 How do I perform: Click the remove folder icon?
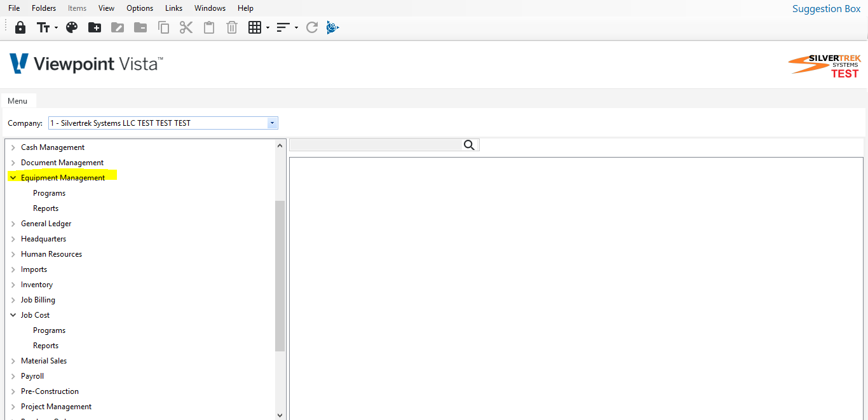(140, 27)
